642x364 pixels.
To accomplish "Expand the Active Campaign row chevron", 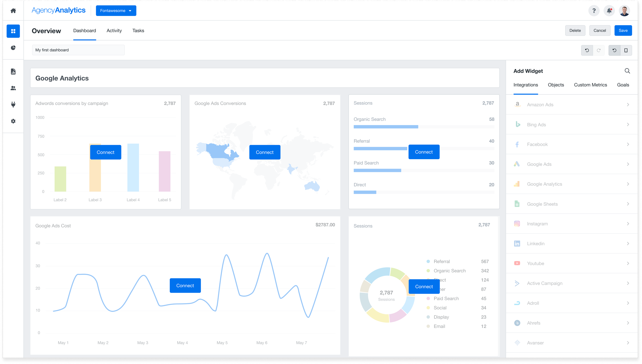I will coord(628,283).
